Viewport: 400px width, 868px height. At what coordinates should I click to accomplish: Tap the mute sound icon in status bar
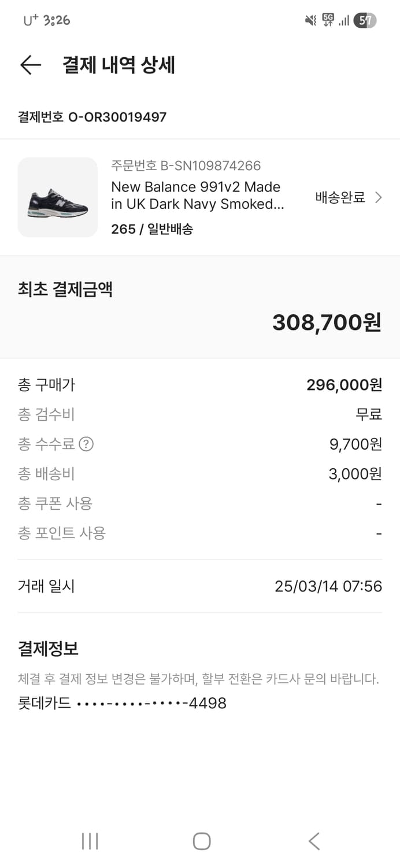310,19
